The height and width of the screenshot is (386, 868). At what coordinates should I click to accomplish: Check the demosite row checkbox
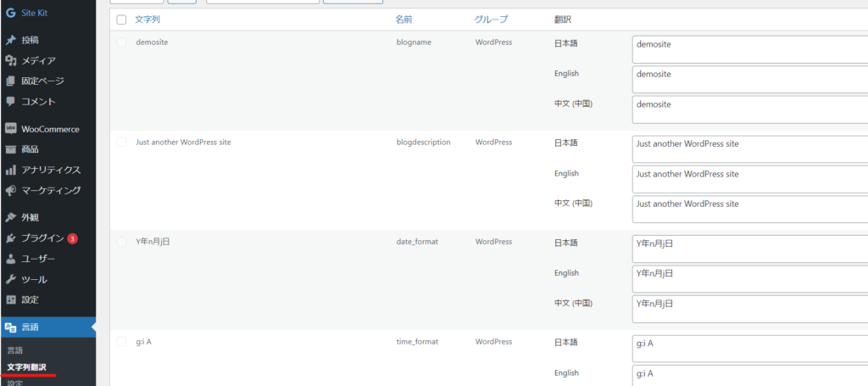121,42
